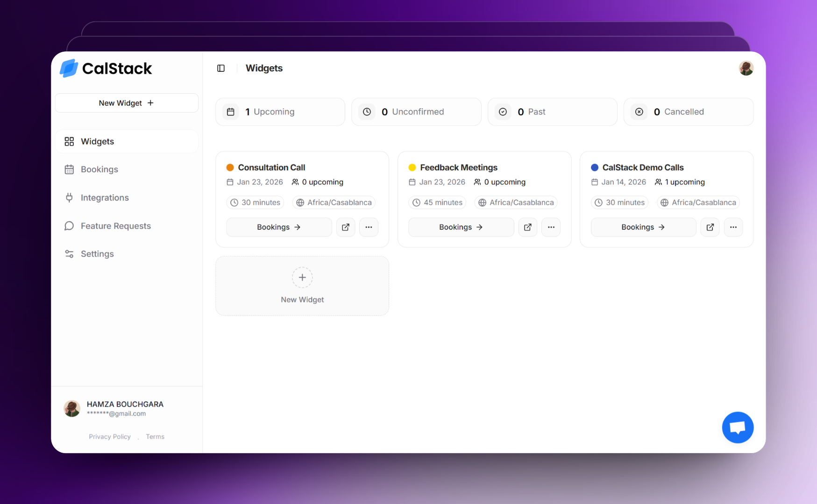Open the three-dot menu on Feedback Meetings card
Screen dimensions: 817x504
pyautogui.click(x=551, y=227)
